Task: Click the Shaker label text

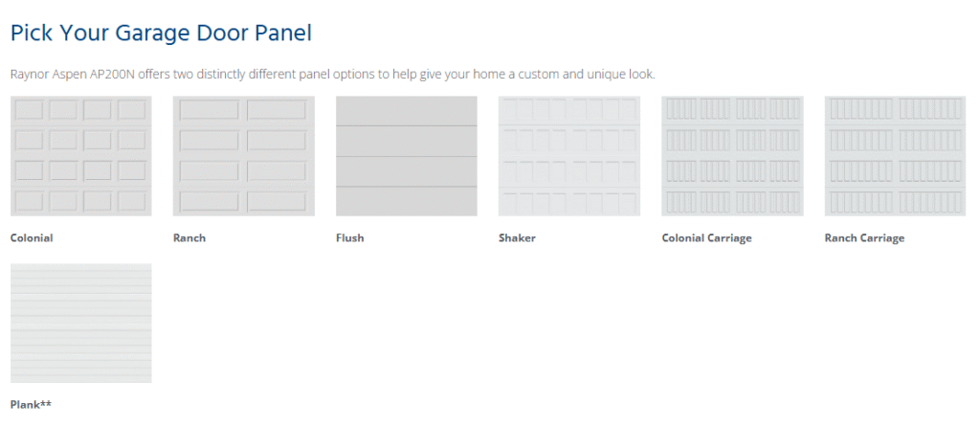Action: pyautogui.click(x=517, y=237)
